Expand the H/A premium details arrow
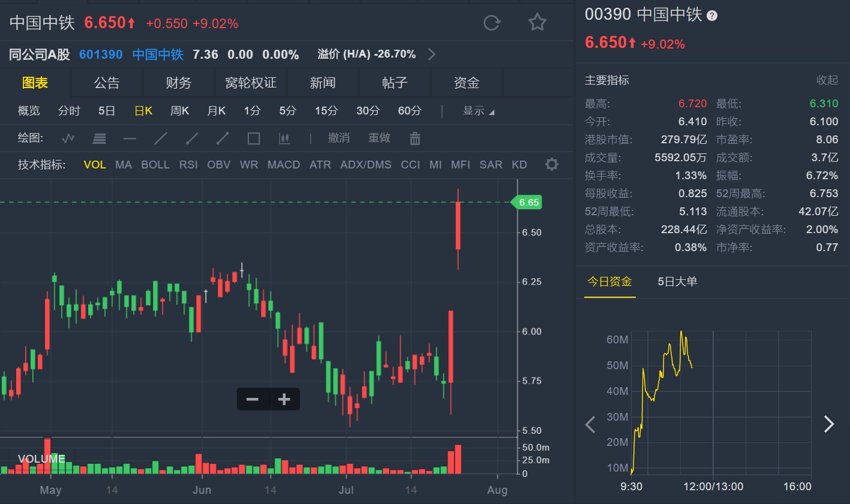 point(432,55)
